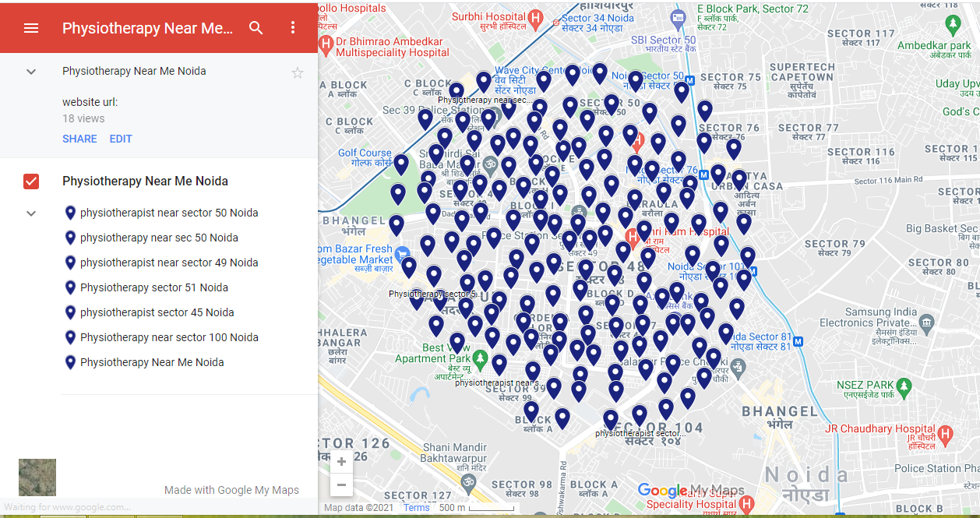Click EDIT to modify the map
This screenshot has height=518, width=980.
pos(121,139)
